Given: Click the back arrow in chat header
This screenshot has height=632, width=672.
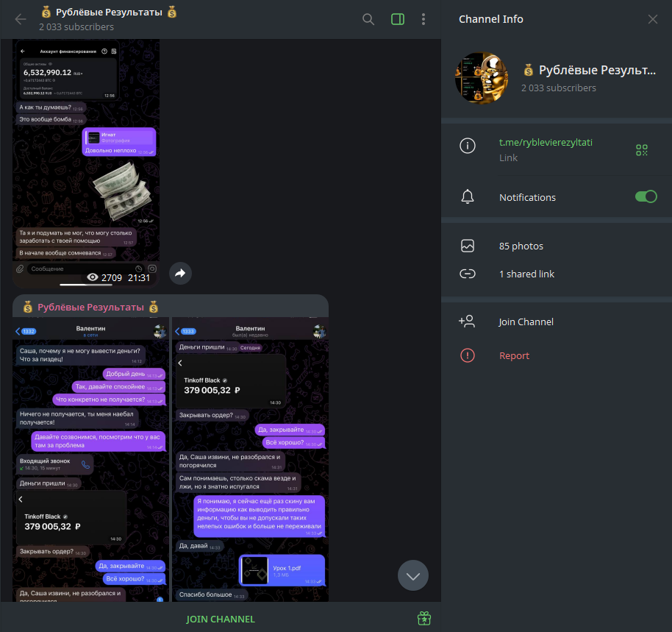Looking at the screenshot, I should point(21,19).
